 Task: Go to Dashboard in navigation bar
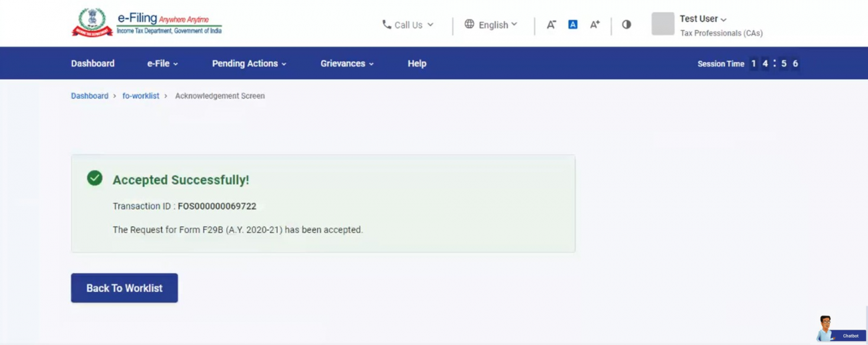tap(93, 63)
